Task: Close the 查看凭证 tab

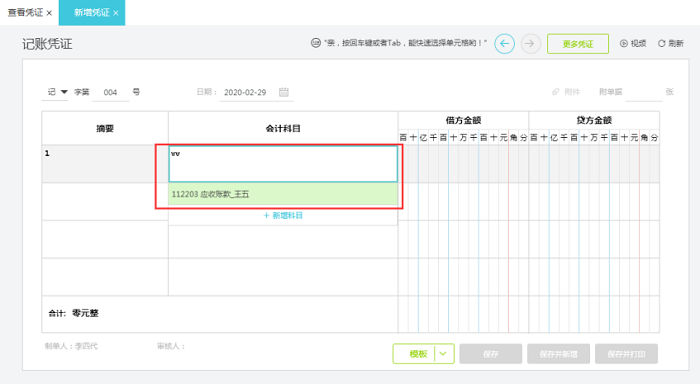Action: [x=49, y=13]
